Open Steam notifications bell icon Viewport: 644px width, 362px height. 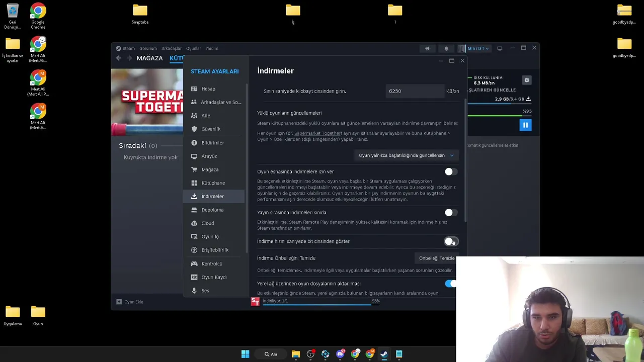pyautogui.click(x=446, y=49)
